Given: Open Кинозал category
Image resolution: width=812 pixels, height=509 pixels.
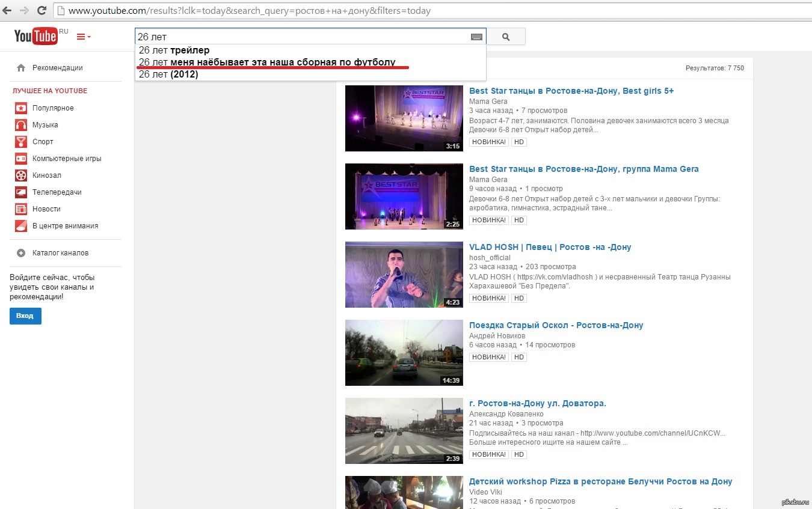Looking at the screenshot, I should click(x=47, y=175).
